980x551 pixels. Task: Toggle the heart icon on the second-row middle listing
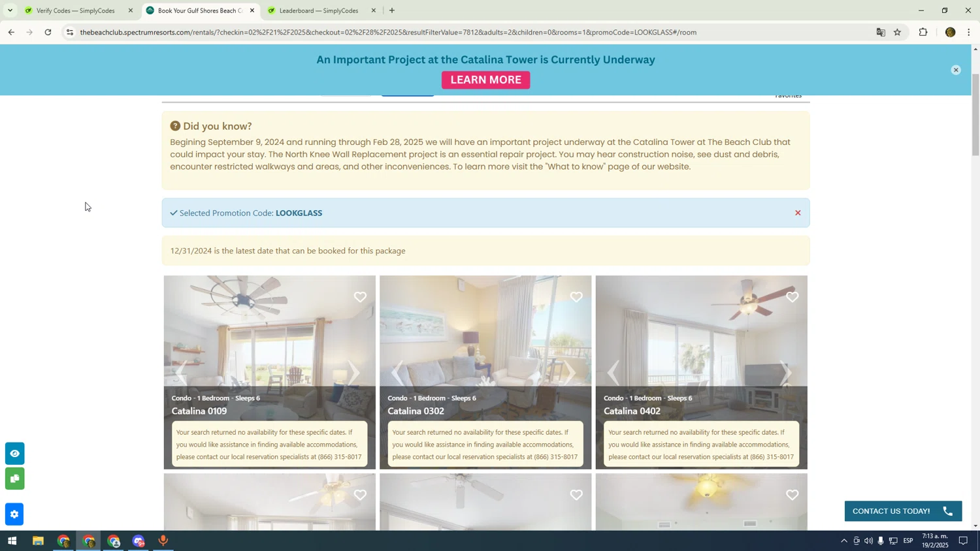point(576,495)
